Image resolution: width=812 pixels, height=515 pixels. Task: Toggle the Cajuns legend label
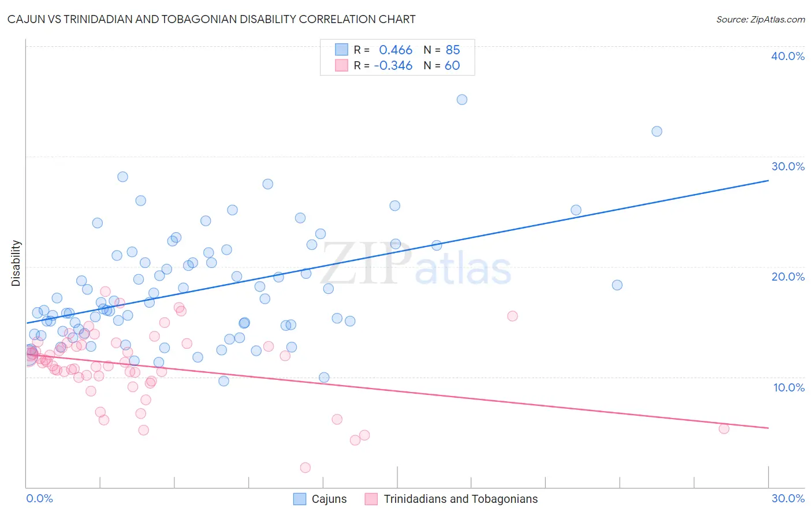(329, 499)
